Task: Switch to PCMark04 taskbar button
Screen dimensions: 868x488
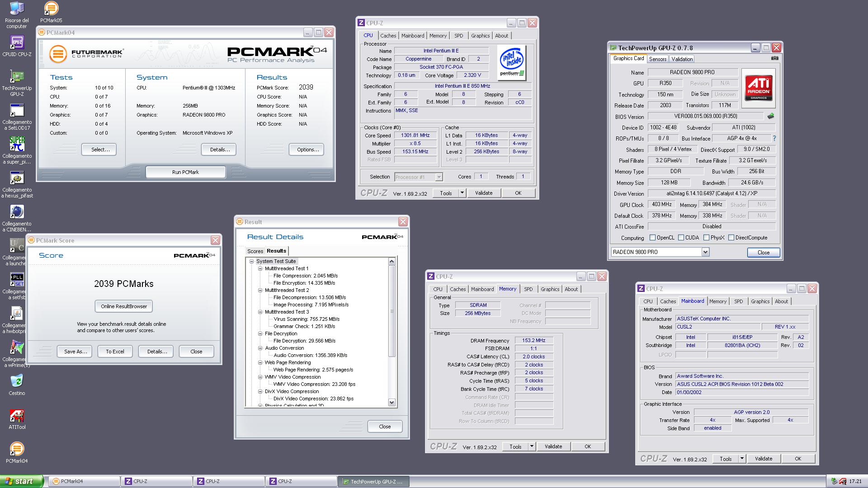Action: click(84, 481)
